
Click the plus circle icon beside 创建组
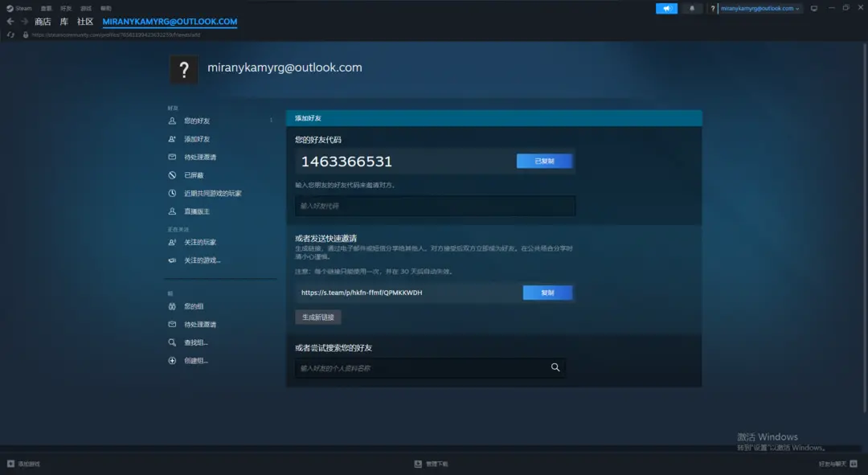(x=172, y=360)
